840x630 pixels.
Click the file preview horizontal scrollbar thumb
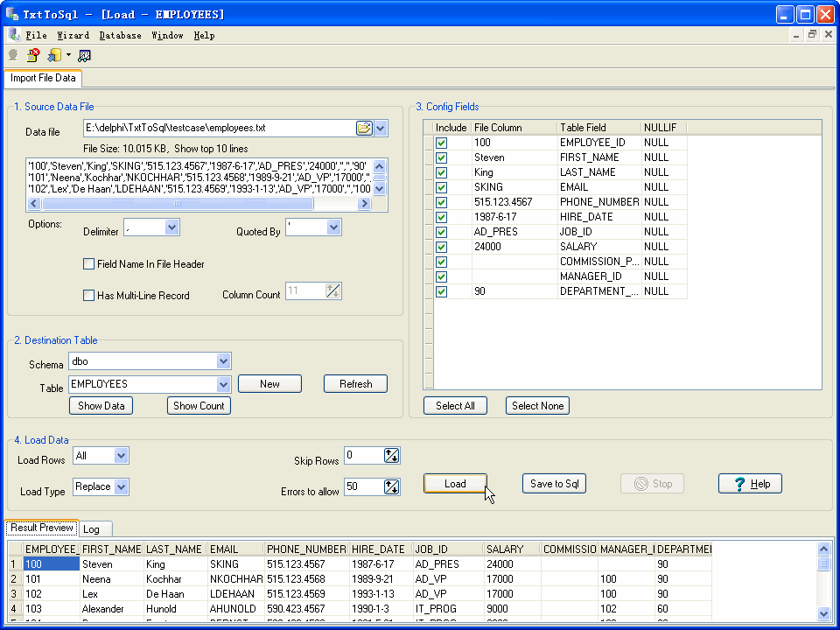pyautogui.click(x=178, y=204)
